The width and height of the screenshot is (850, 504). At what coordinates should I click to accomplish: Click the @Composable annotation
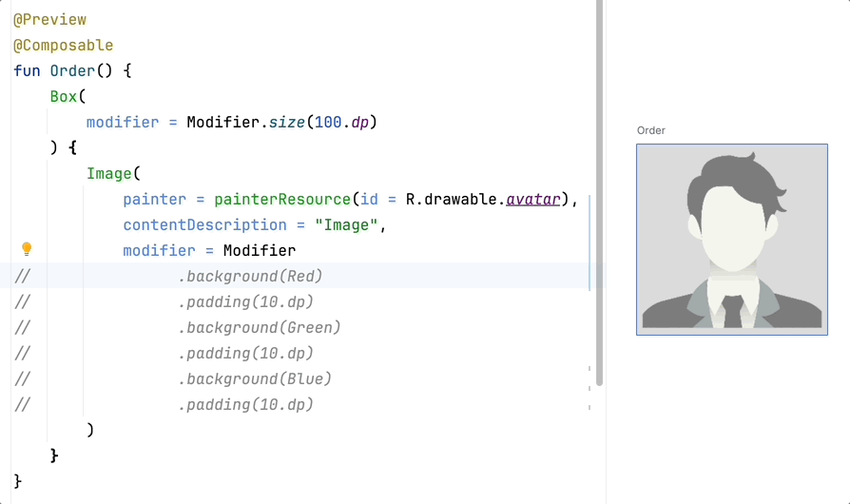click(x=63, y=45)
